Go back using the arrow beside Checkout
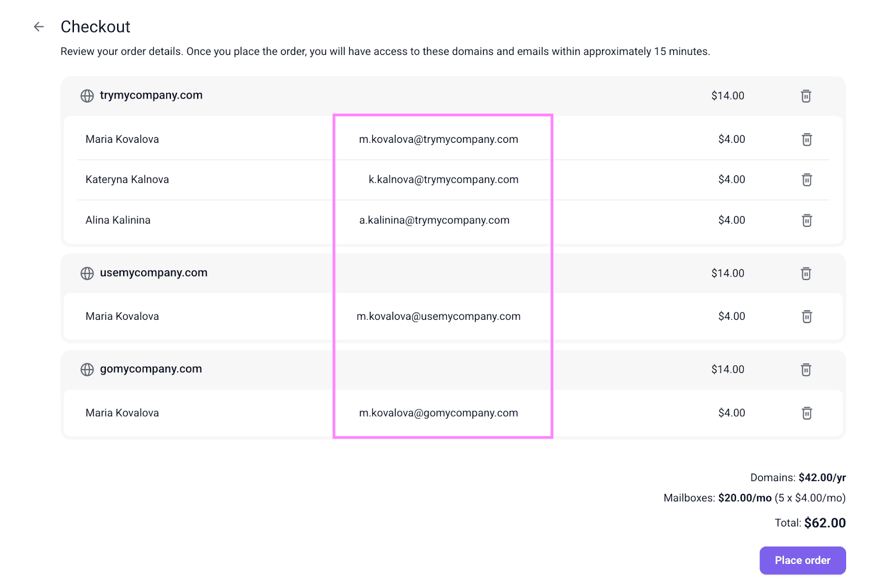896x588 pixels. pyautogui.click(x=39, y=26)
